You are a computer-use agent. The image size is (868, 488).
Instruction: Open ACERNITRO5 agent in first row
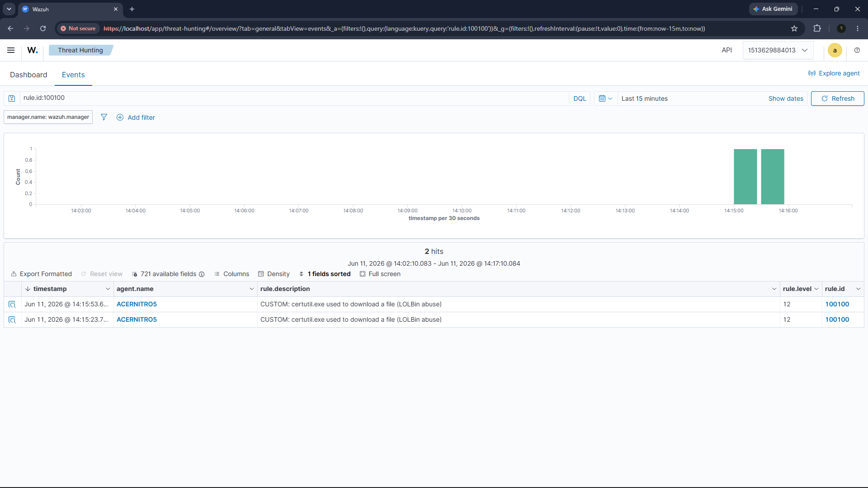point(137,305)
